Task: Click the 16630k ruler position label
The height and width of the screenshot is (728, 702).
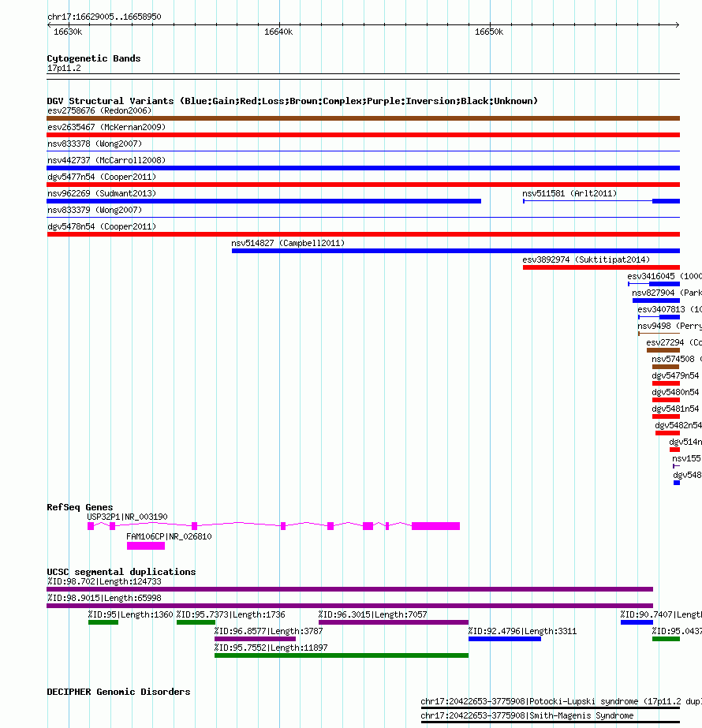Action: pyautogui.click(x=68, y=32)
